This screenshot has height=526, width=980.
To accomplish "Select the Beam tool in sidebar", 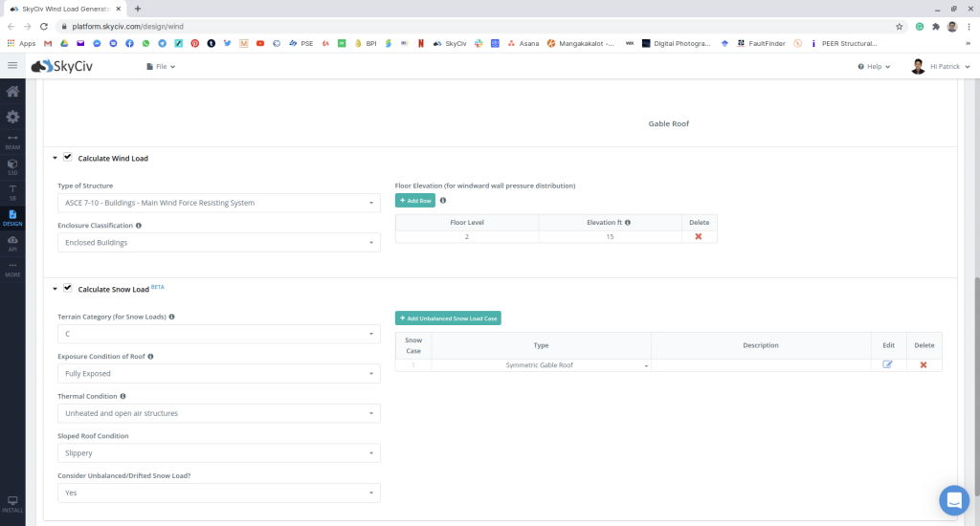I will [12, 142].
